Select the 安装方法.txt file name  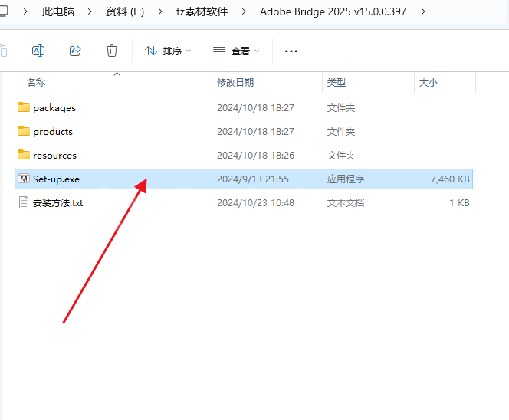coord(58,203)
